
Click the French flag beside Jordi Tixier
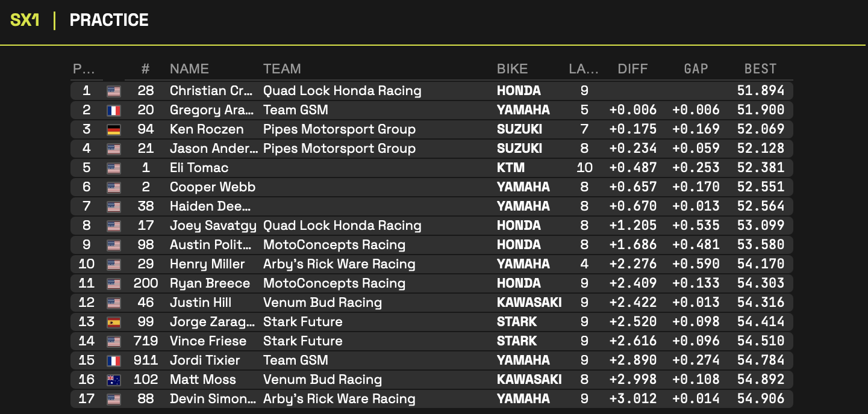tap(114, 360)
